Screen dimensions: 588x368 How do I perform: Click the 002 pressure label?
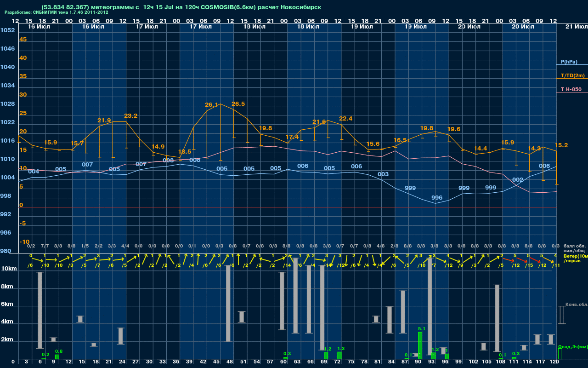click(518, 180)
